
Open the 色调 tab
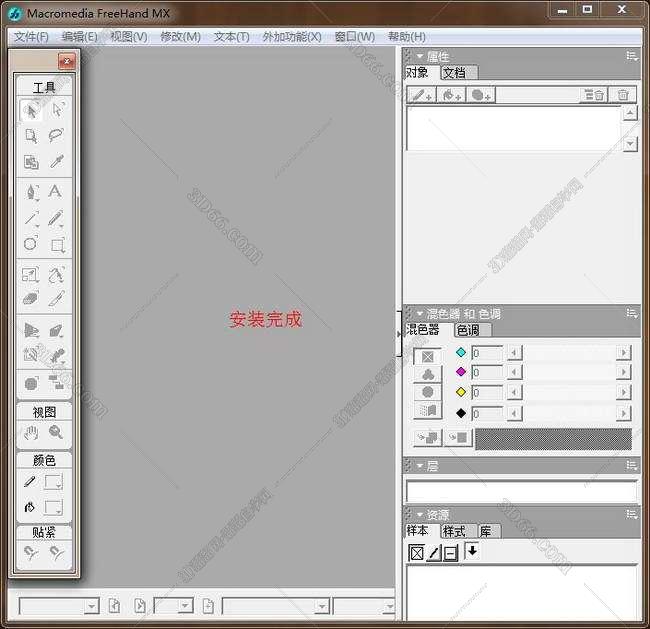coord(467,330)
